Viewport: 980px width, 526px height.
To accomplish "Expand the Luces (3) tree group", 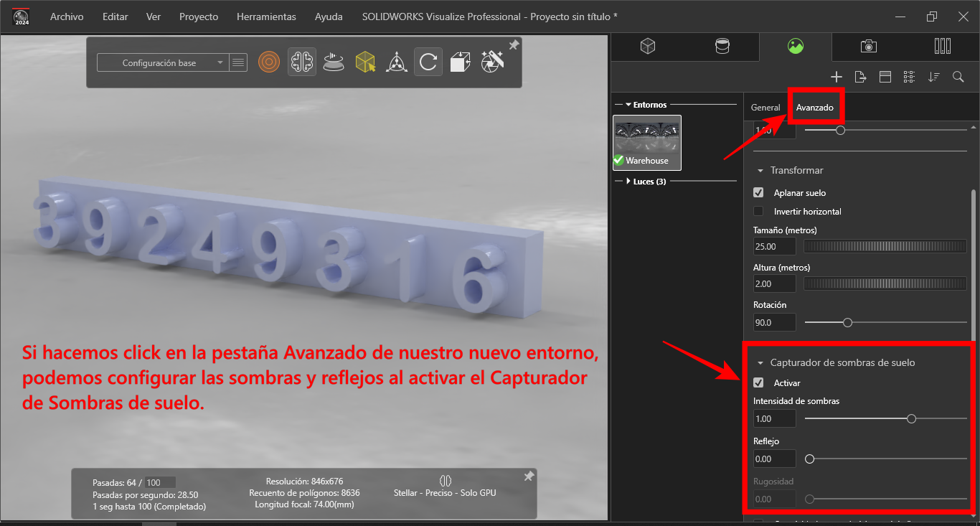I will [628, 182].
